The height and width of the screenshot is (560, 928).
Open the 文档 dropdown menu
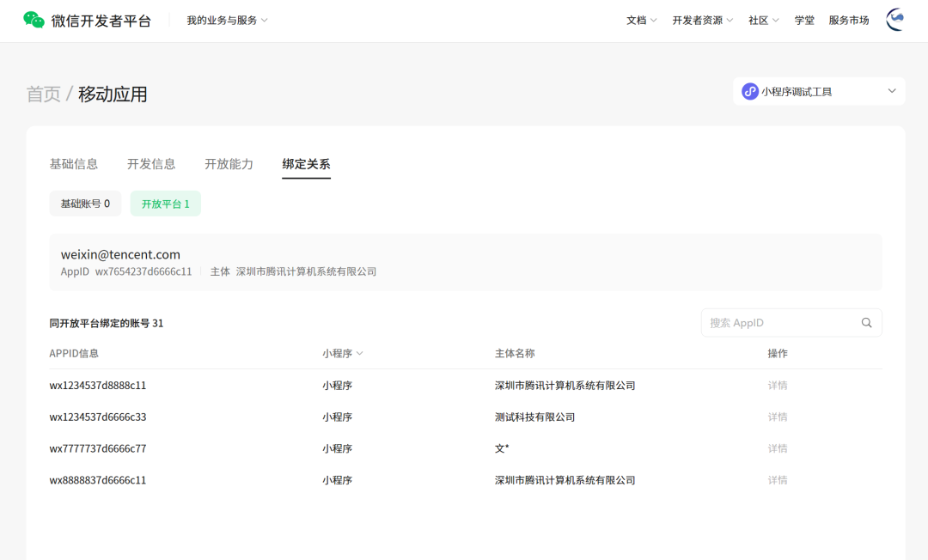coord(642,21)
